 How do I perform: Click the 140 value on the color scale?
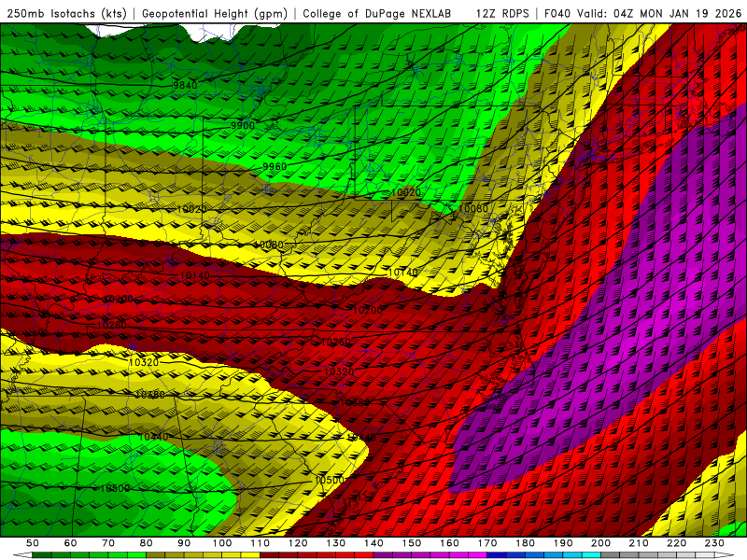click(x=373, y=543)
